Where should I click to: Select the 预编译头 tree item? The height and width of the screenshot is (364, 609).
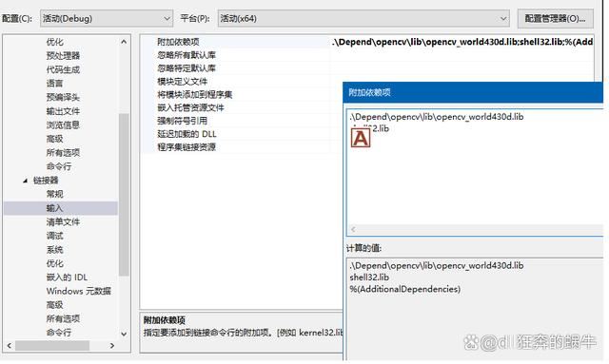(63, 97)
